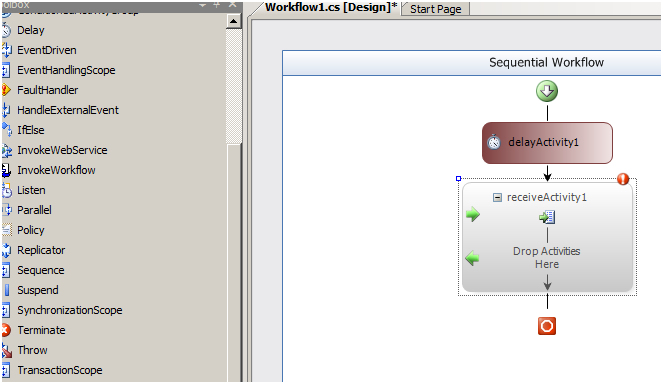Click the green workflow start arrow
This screenshot has height=384, width=663.
[547, 91]
